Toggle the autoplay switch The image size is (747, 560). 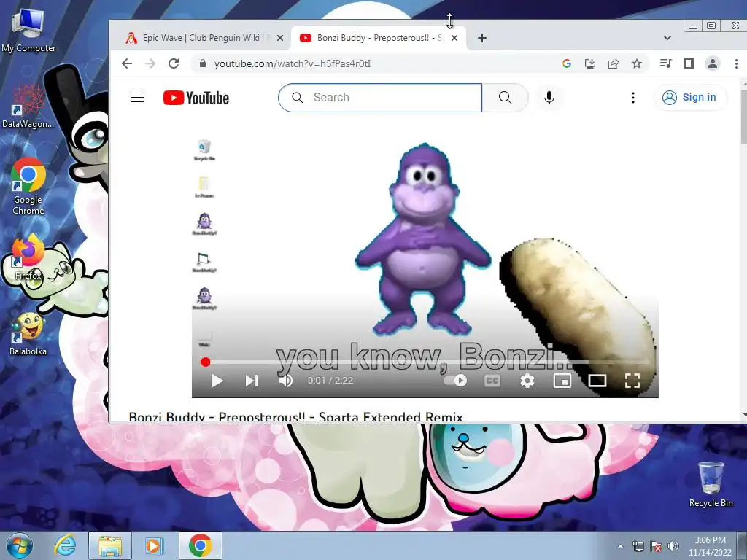click(455, 381)
